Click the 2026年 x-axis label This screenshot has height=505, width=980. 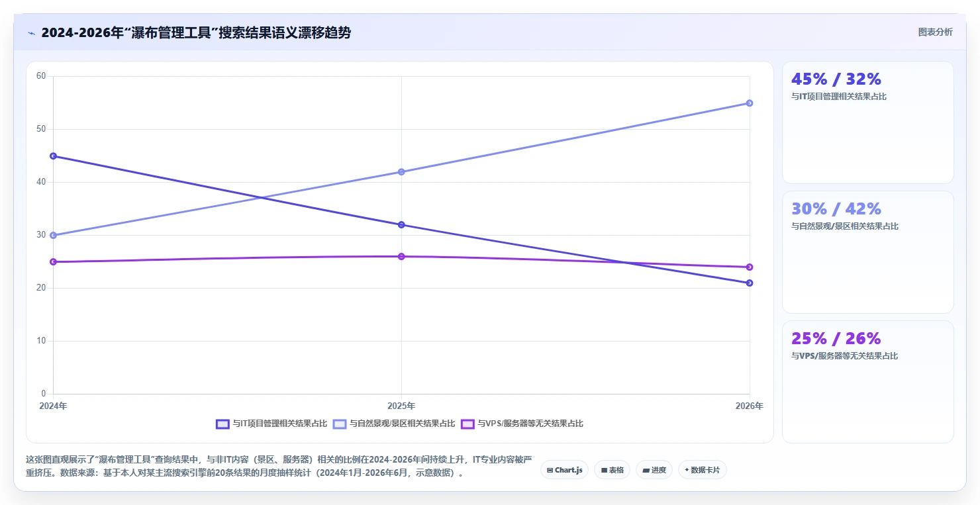[750, 406]
